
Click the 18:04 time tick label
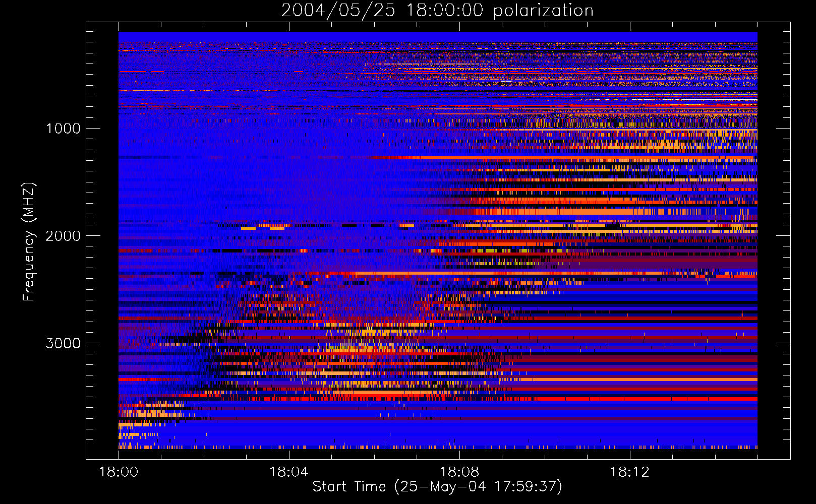click(289, 472)
